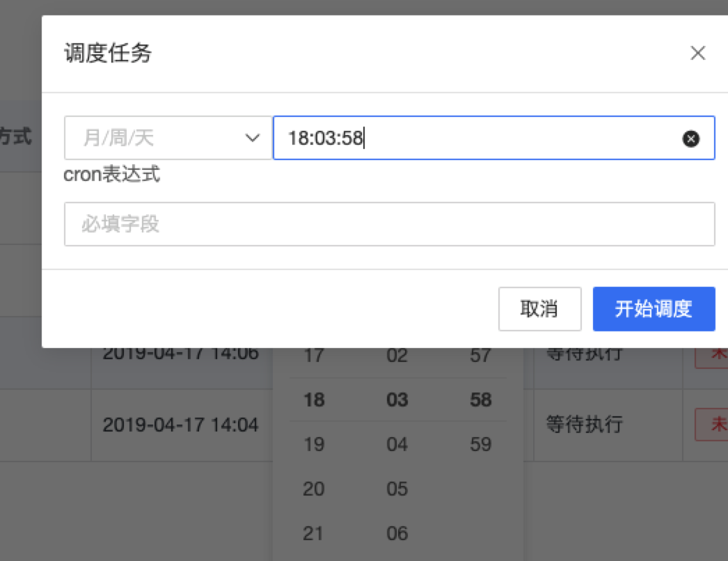Viewport: 728px width, 561px height.
Task: Clear the time field with the circled x icon
Action: click(x=691, y=139)
